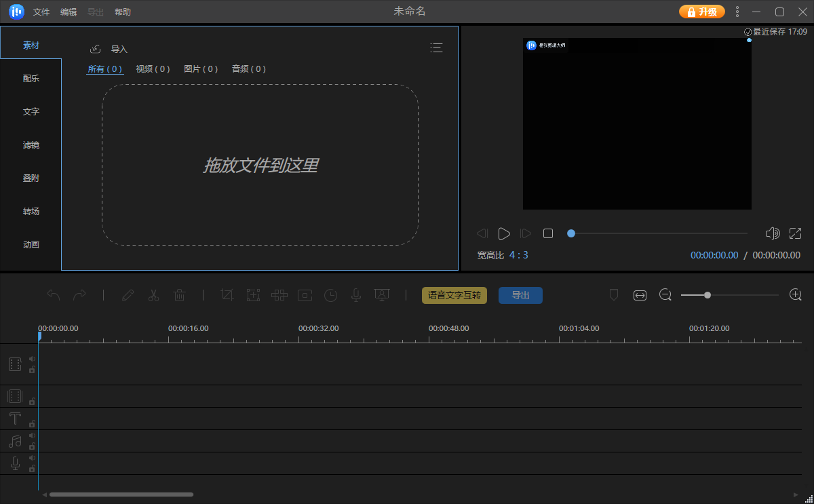Select the 素材 sidebar tab
This screenshot has height=504, width=814.
[x=31, y=45]
